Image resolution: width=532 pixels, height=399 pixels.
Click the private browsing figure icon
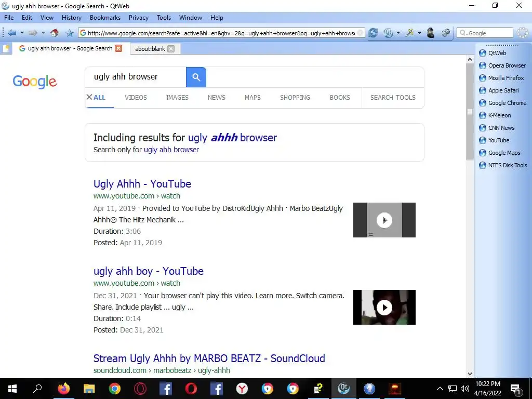[x=431, y=33]
